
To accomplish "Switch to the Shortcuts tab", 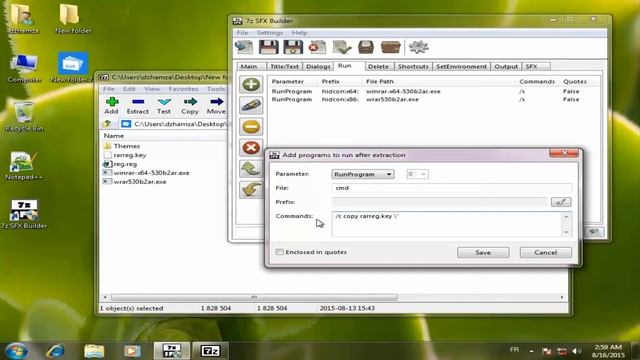I will [x=413, y=66].
